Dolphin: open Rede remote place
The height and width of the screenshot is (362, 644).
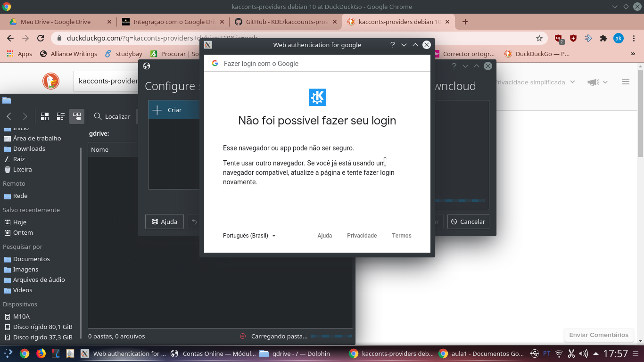pos(20,196)
